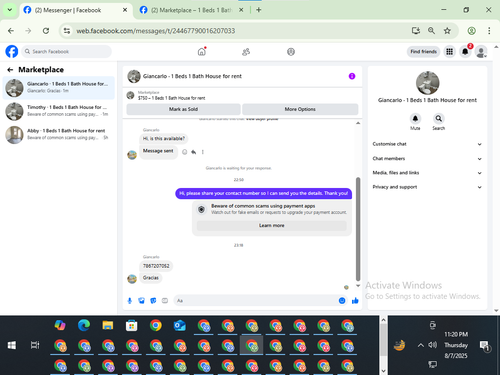Launch Microsoft Edge from the taskbar
Screen dimensions: 500x375
(x=84, y=325)
